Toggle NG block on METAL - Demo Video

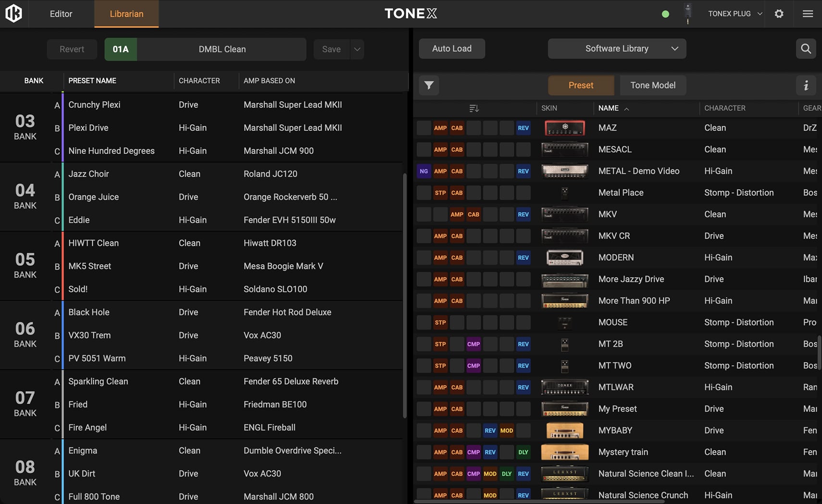coord(423,171)
